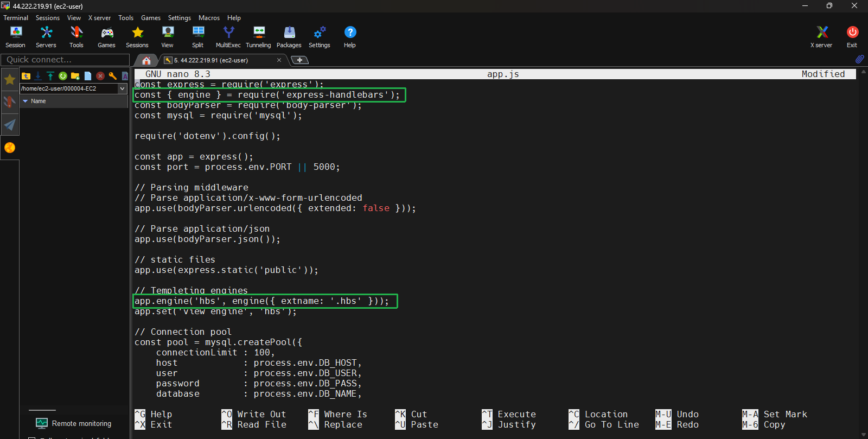
Task: Create a new folder in SFTP browser
Action: 75,76
